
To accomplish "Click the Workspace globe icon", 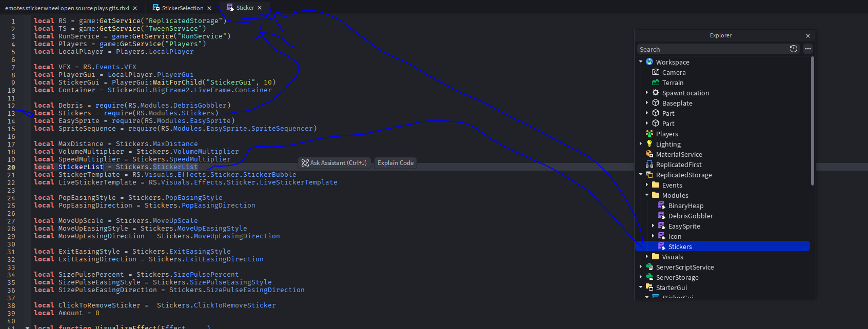I will click(x=649, y=62).
